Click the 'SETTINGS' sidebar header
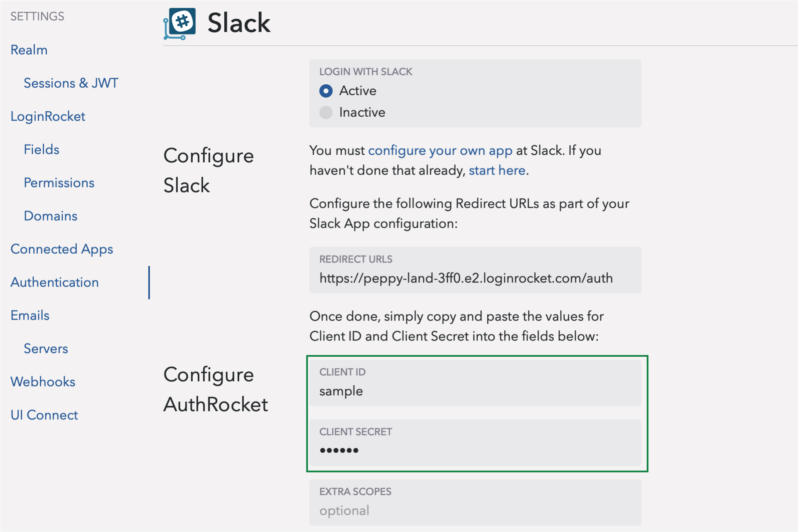Screen dimensions: 798x532 (37, 16)
